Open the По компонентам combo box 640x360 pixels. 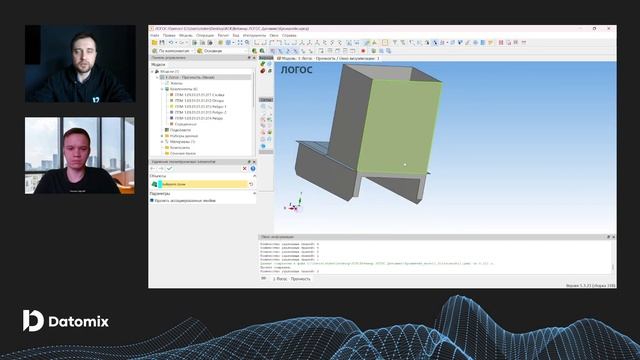(x=173, y=51)
